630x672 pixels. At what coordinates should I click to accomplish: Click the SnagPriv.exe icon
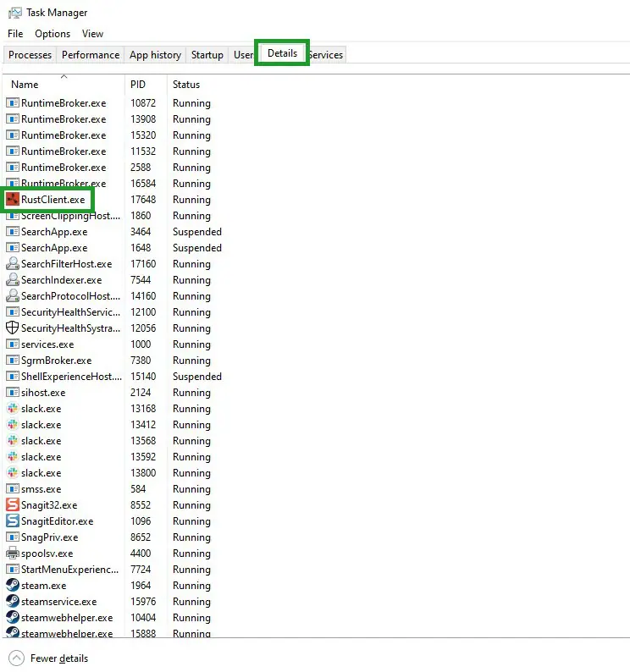13,537
